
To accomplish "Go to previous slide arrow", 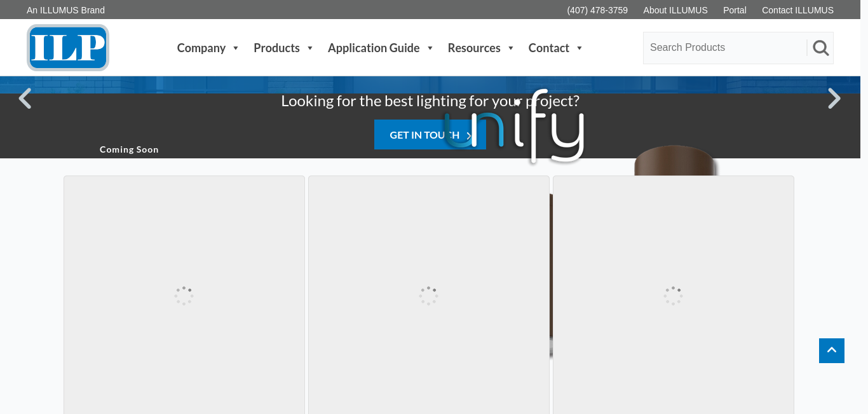I will 25,99.
